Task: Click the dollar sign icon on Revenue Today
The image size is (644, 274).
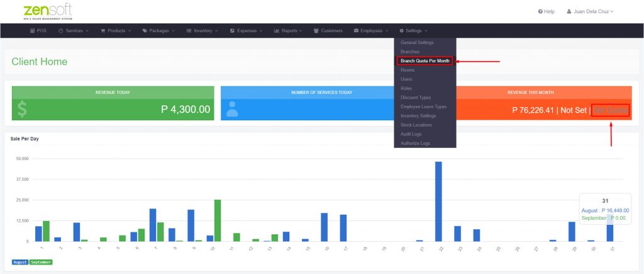Action: pyautogui.click(x=22, y=110)
